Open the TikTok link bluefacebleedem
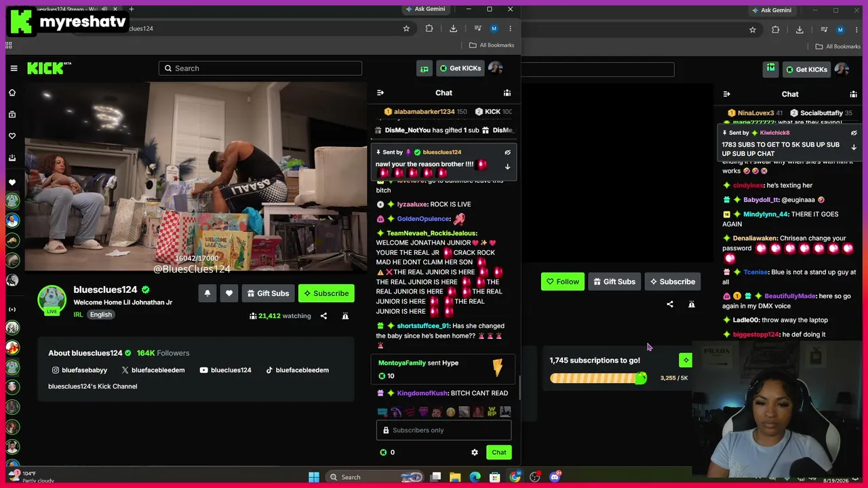This screenshot has height=488, width=868. (297, 370)
